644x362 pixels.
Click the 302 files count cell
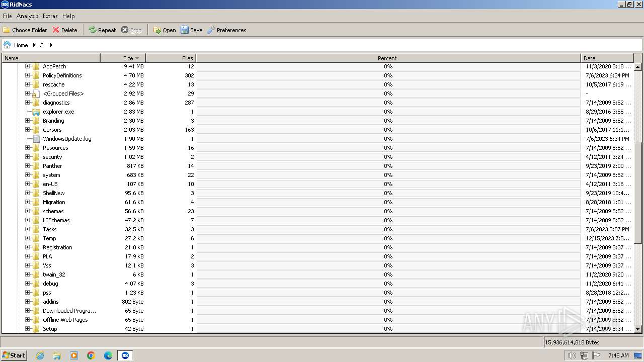(189, 75)
